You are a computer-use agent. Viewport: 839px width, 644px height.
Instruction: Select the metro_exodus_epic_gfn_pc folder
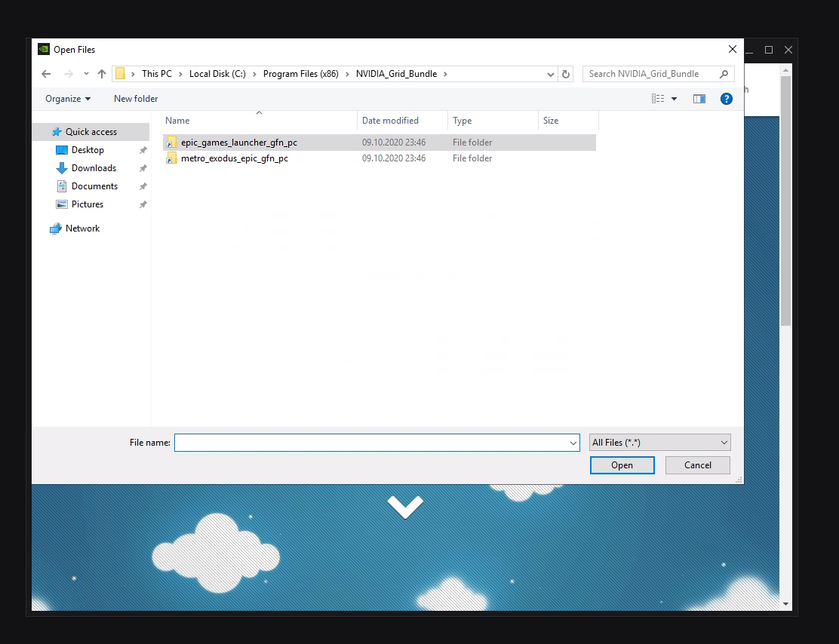[x=234, y=158]
